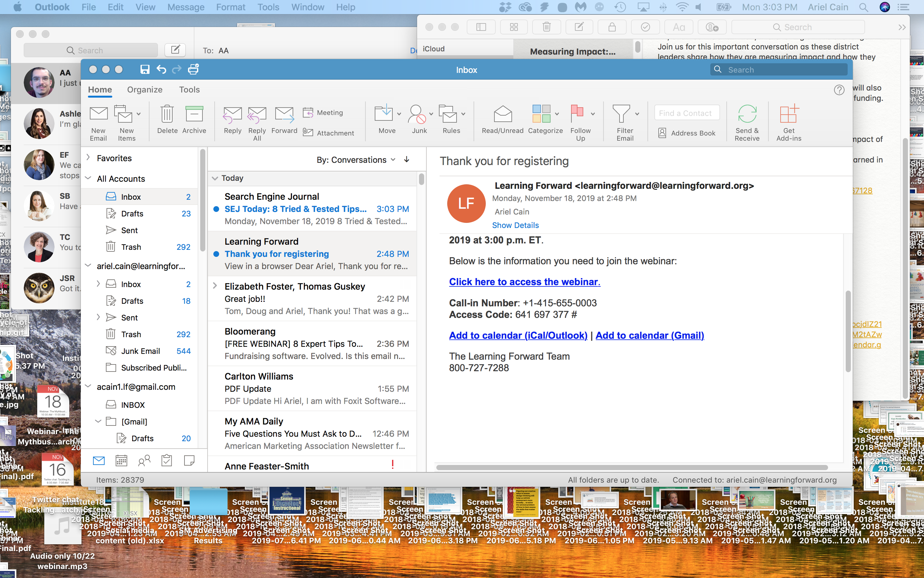
Task: Open the Format menu in menu bar
Action: point(231,7)
